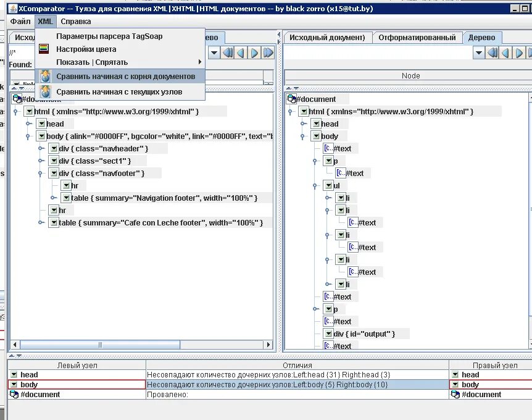The height and width of the screenshot is (420, 532).
Task: Click element icon of right body node
Action: point(316,136)
